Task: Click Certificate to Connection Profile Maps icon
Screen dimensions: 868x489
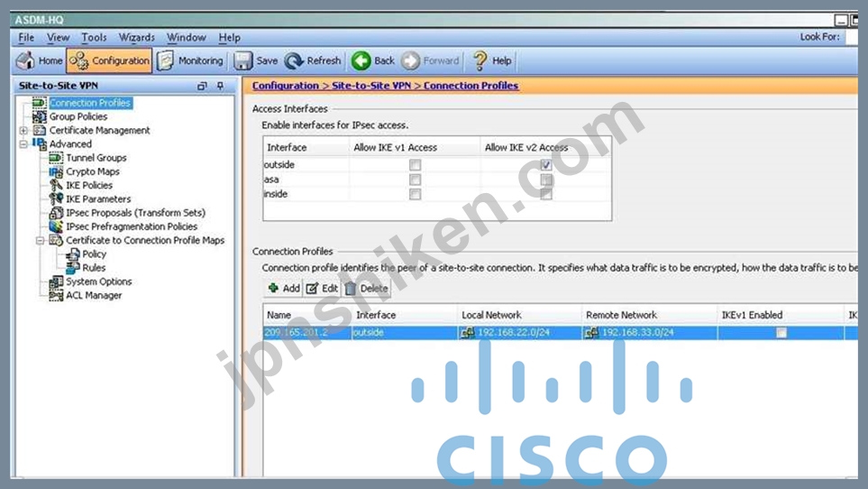Action: click(x=56, y=240)
